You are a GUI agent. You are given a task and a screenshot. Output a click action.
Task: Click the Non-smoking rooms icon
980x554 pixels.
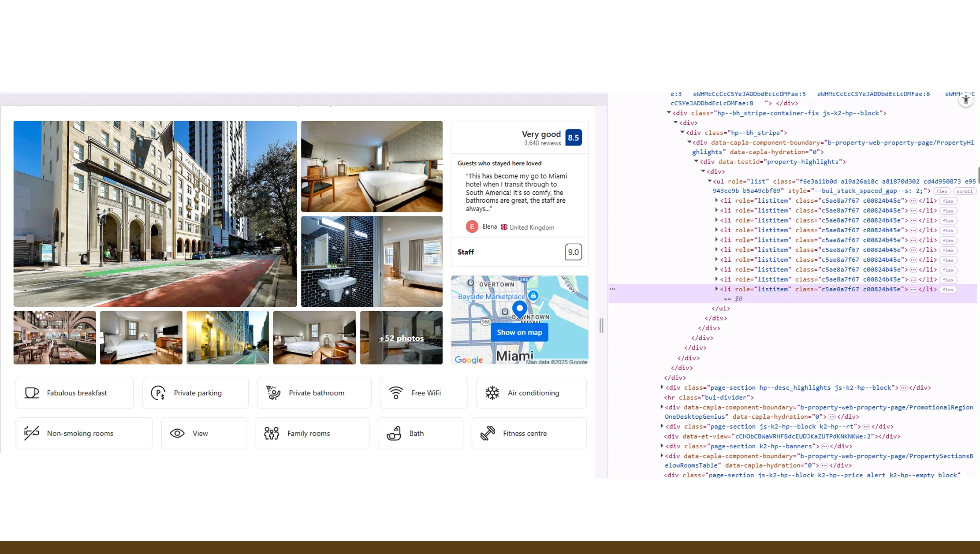coord(32,433)
